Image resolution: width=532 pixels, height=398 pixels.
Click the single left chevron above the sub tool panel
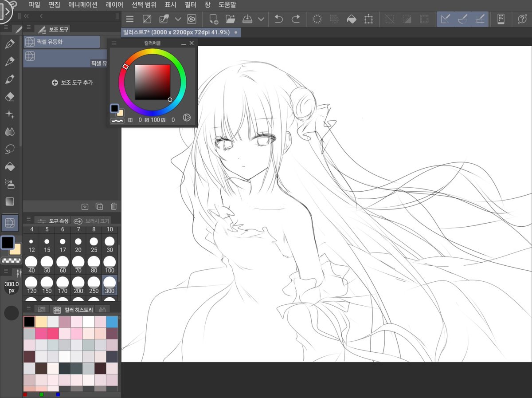pyautogui.click(x=41, y=16)
